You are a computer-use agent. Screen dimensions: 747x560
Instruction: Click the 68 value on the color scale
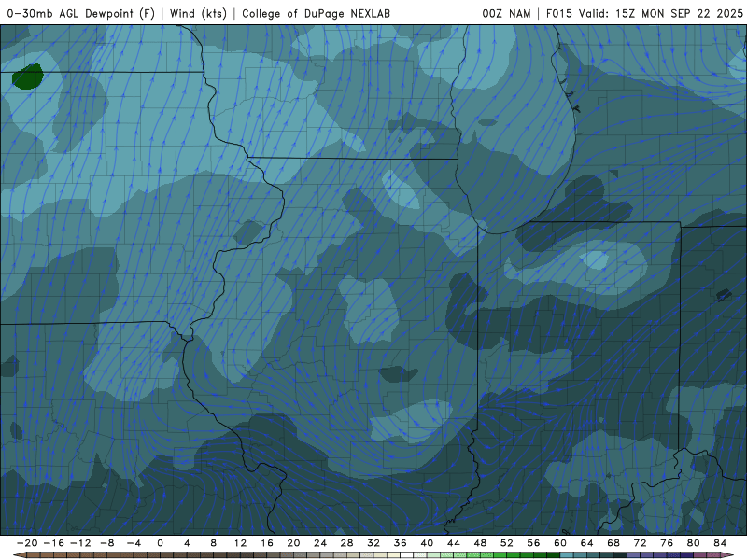(x=613, y=543)
